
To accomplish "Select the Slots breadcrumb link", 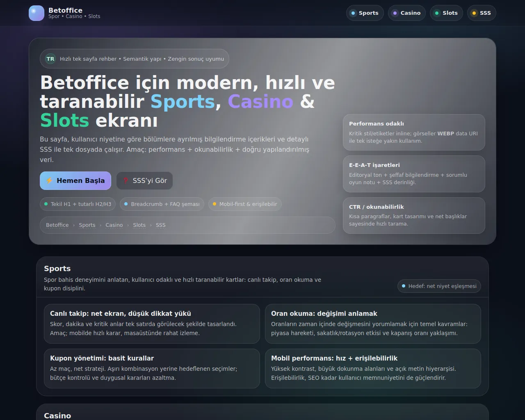I will (x=139, y=225).
